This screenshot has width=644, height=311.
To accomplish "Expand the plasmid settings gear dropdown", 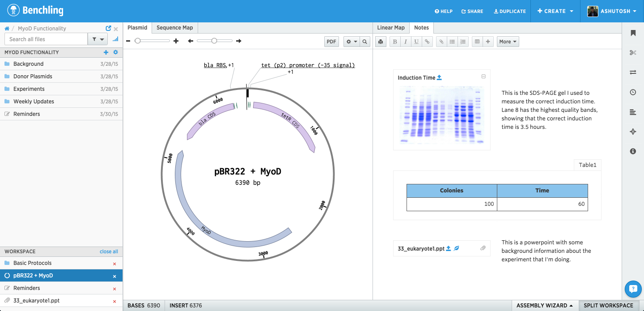I will tap(352, 42).
